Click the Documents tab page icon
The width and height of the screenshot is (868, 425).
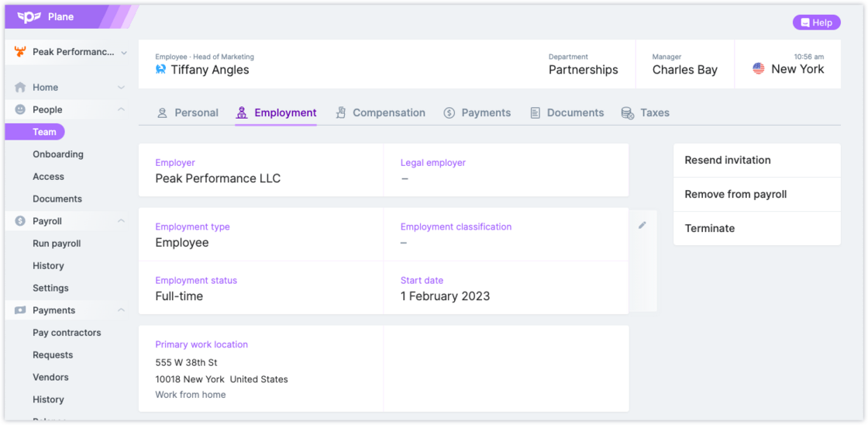point(535,113)
